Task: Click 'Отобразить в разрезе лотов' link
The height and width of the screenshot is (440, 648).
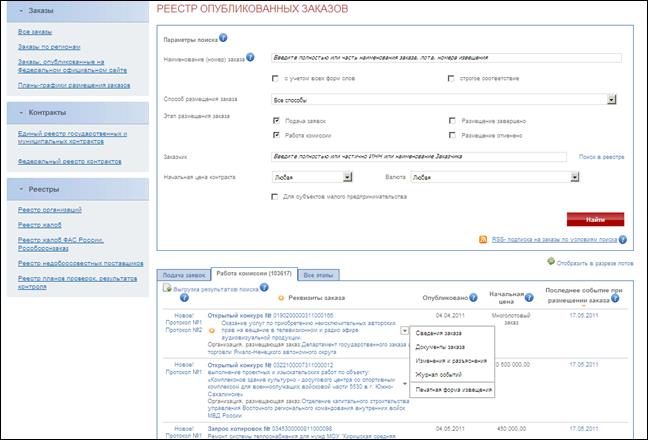Action: pyautogui.click(x=595, y=263)
